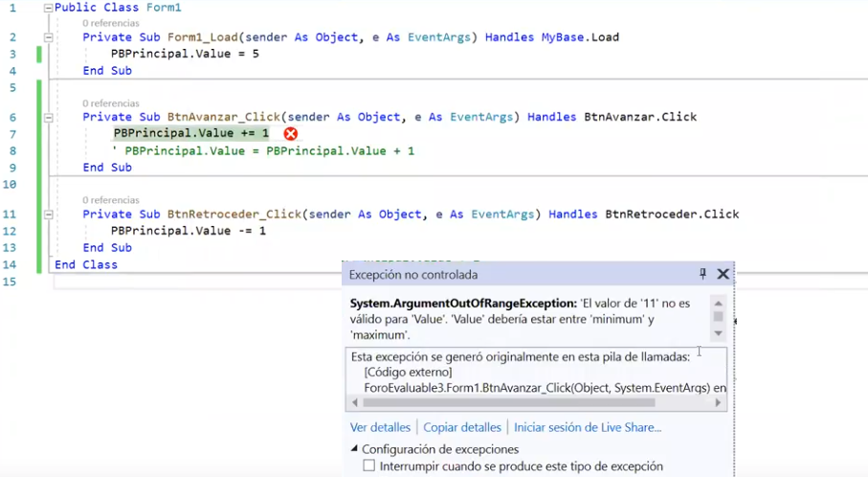Click the commented line 'PBPrincipal.Value = PBPrincipal.Value + 1'

pyautogui.click(x=269, y=150)
